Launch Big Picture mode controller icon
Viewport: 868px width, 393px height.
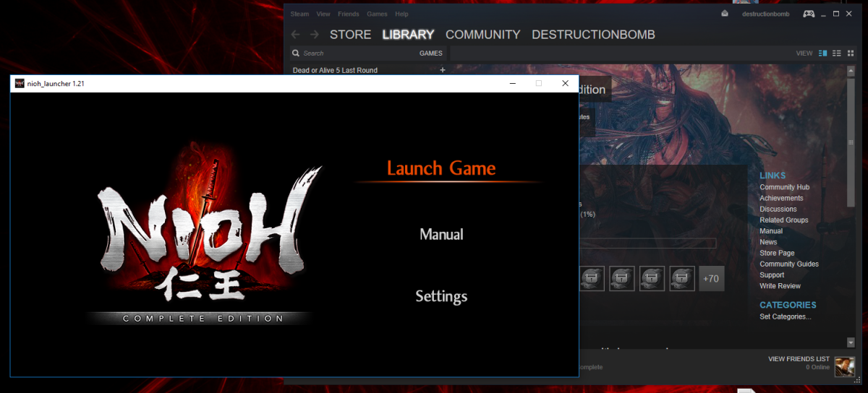(x=809, y=14)
